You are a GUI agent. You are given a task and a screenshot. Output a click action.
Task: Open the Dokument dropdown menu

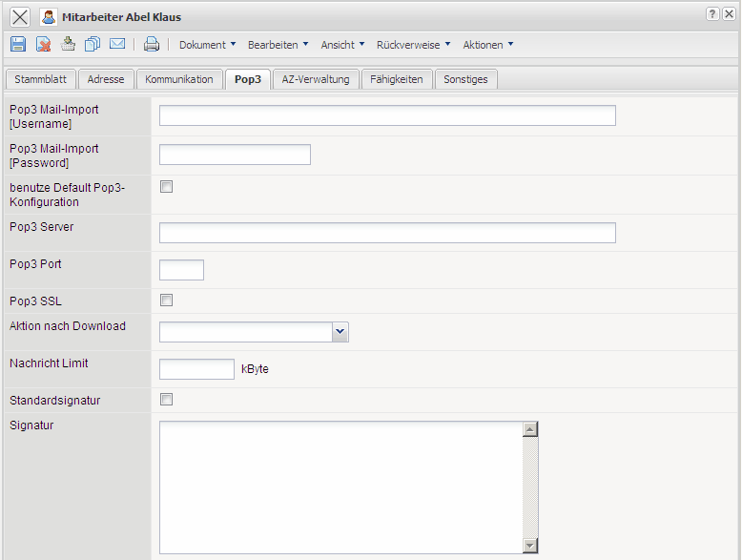pyautogui.click(x=207, y=45)
